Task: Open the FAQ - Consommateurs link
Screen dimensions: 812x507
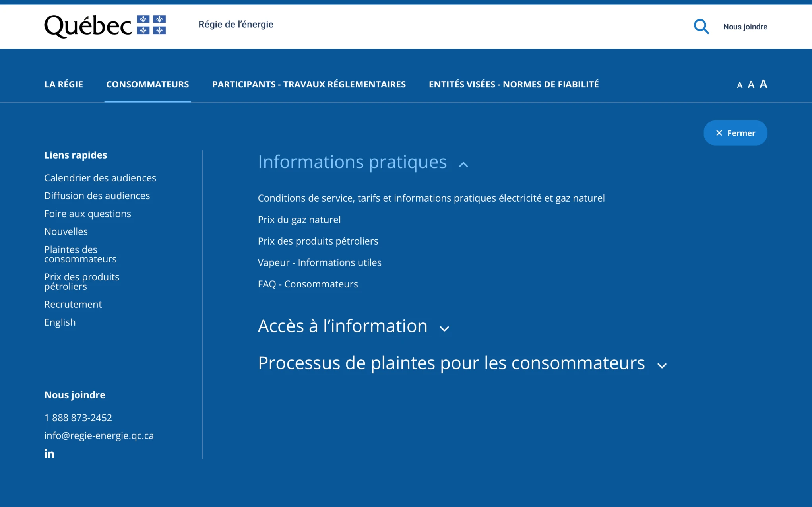Action: tap(308, 284)
